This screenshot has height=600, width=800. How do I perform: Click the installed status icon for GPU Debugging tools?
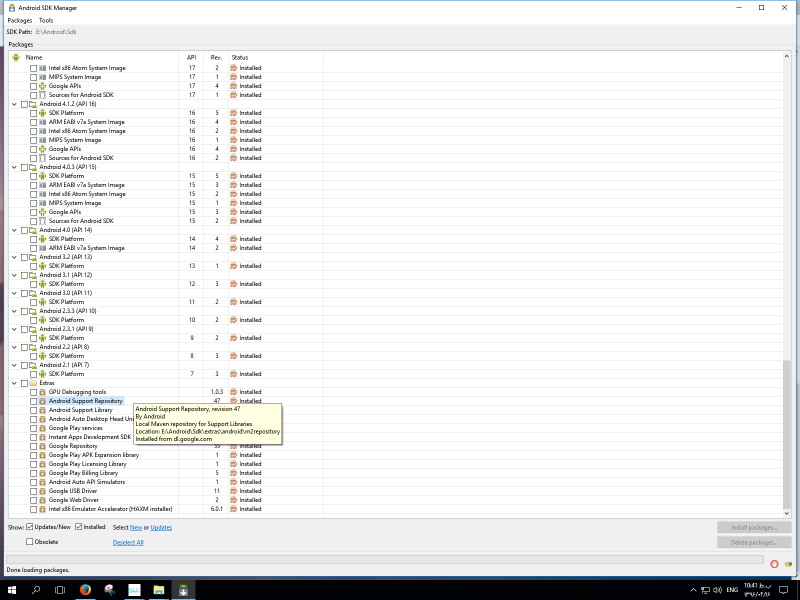[x=234, y=392]
